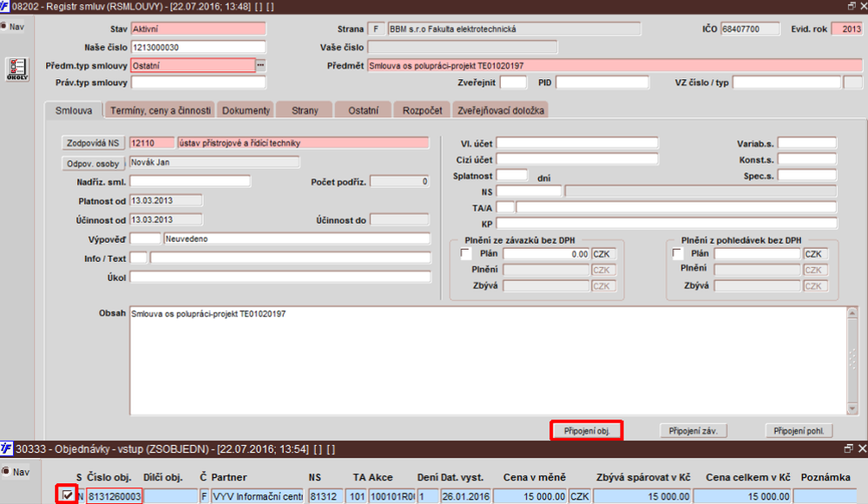868x504 pixels.
Task: Click the Připojení obj. button
Action: [x=587, y=430]
